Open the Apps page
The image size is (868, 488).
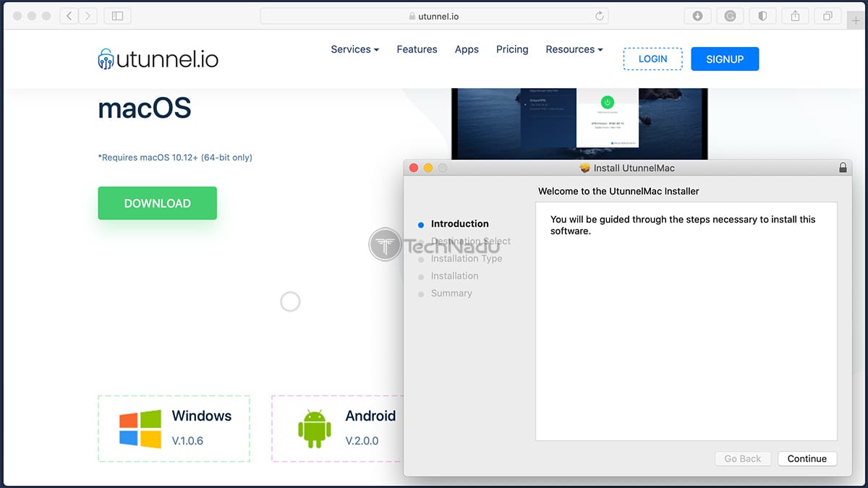(x=467, y=49)
